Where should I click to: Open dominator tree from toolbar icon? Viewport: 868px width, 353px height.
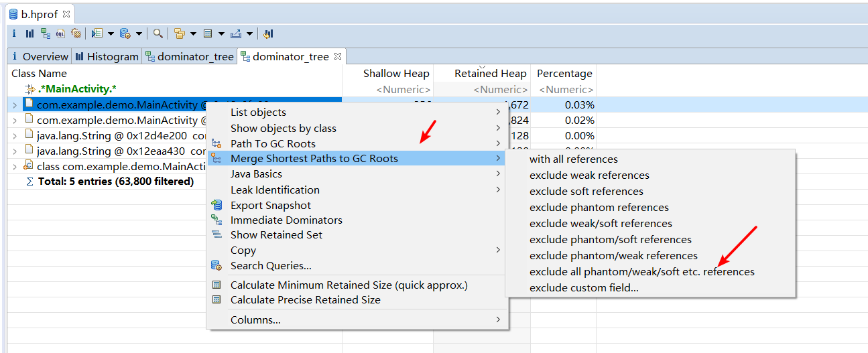[46, 33]
